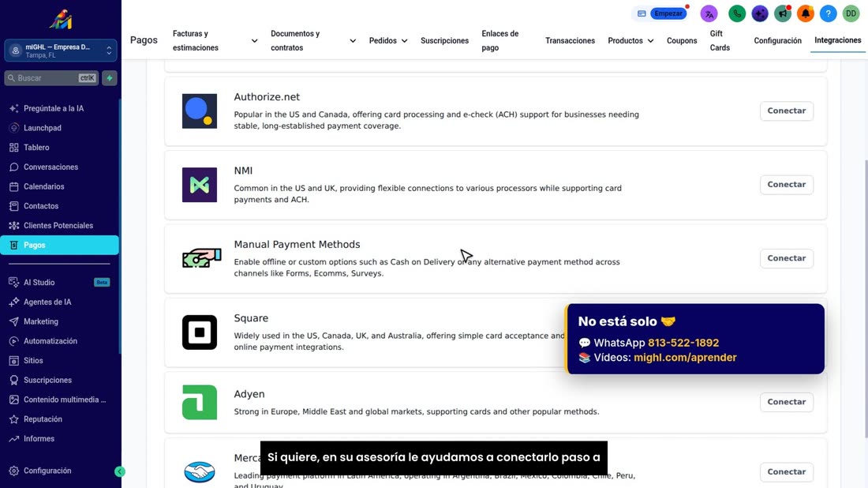Viewport: 868px width, 488px height.
Task: Click the blue help question icon
Action: tap(828, 13)
